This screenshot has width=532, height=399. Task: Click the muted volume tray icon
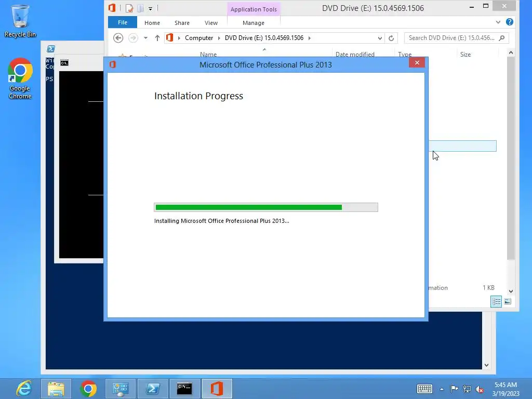pyautogui.click(x=480, y=390)
